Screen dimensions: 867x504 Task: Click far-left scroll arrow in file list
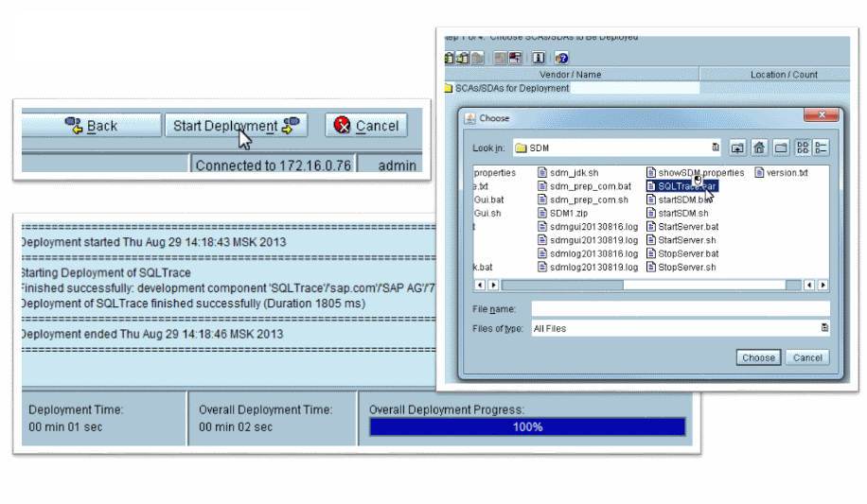pos(479,286)
